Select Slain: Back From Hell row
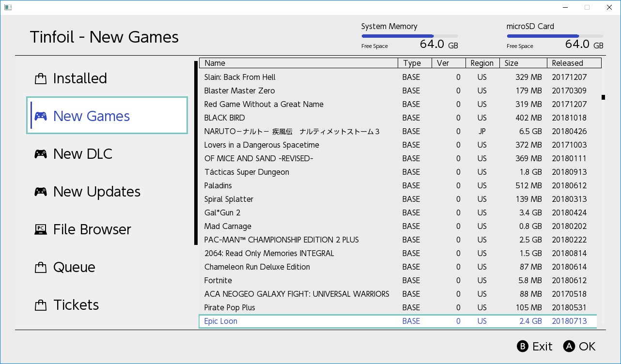621x364 pixels. point(398,77)
